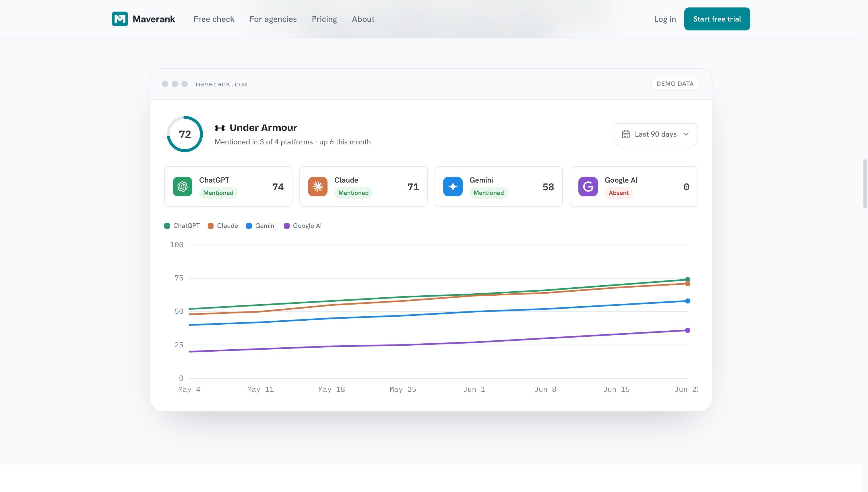Click the Maverank brand name
The image size is (868, 492).
[154, 19]
